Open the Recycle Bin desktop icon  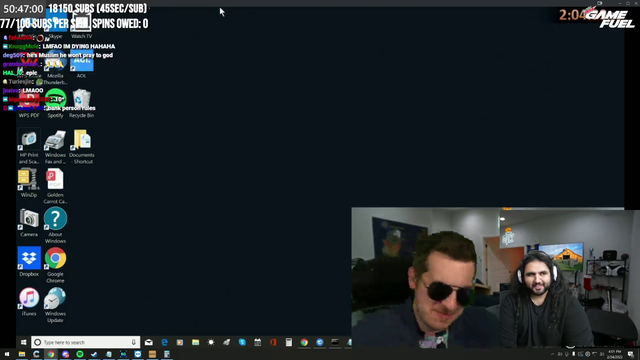point(81,104)
